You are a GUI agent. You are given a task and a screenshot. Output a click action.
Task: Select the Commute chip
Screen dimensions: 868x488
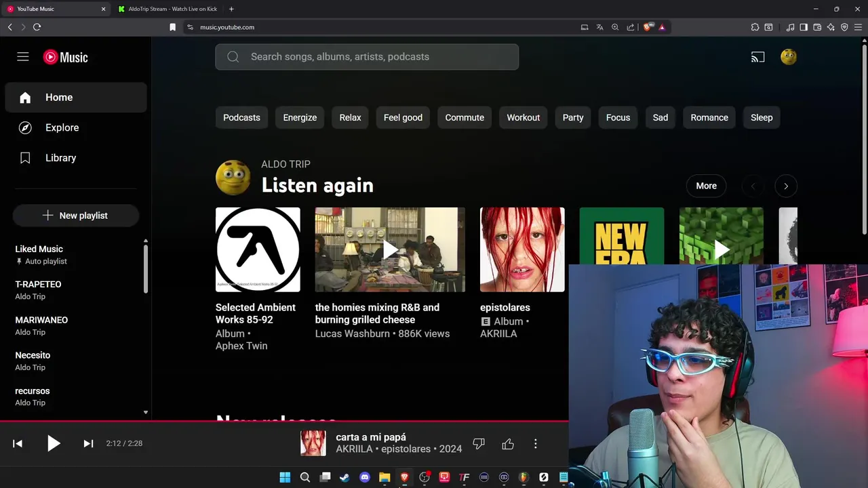pos(465,117)
